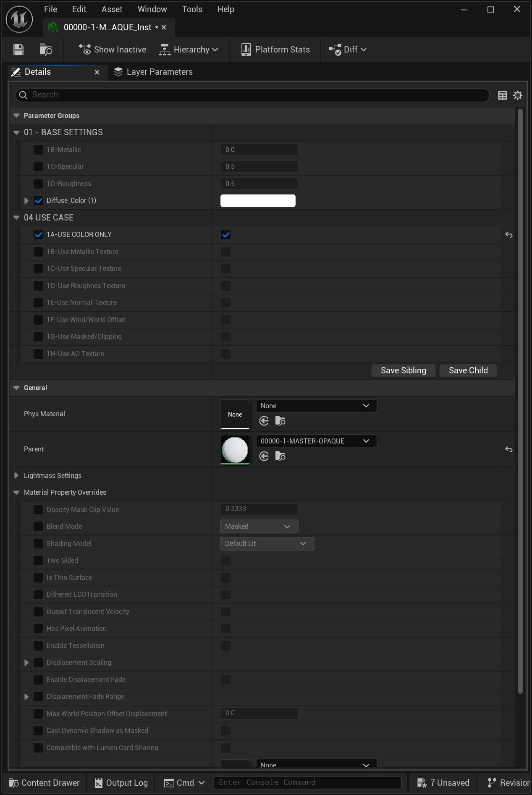Image resolution: width=532 pixels, height=795 pixels.
Task: Open Cmd console type dropdown
Action: (184, 783)
